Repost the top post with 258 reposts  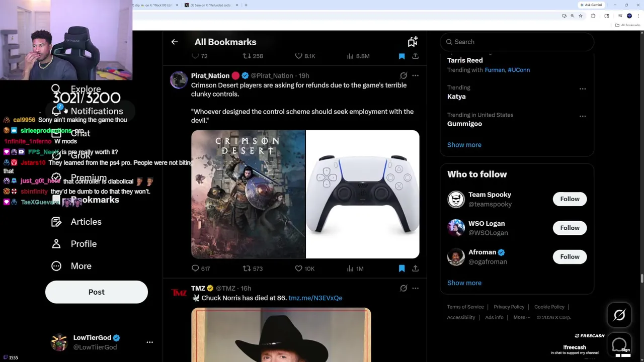point(253,56)
